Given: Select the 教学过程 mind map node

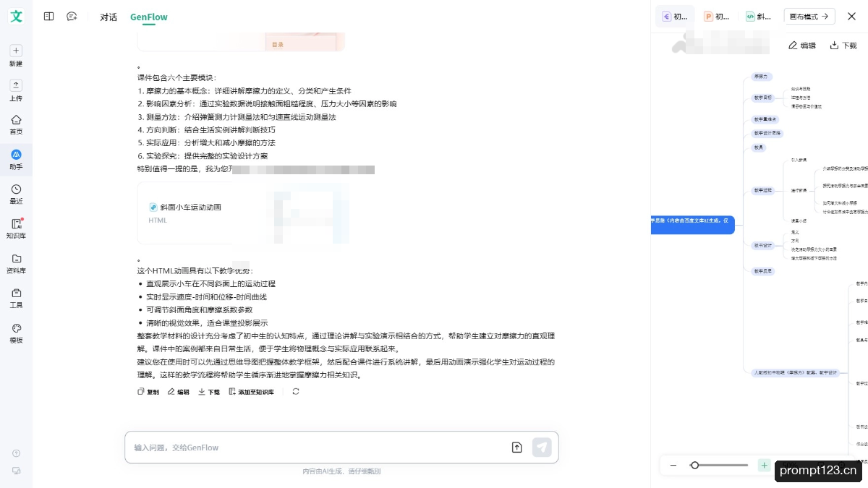Looking at the screenshot, I should click(x=763, y=191).
